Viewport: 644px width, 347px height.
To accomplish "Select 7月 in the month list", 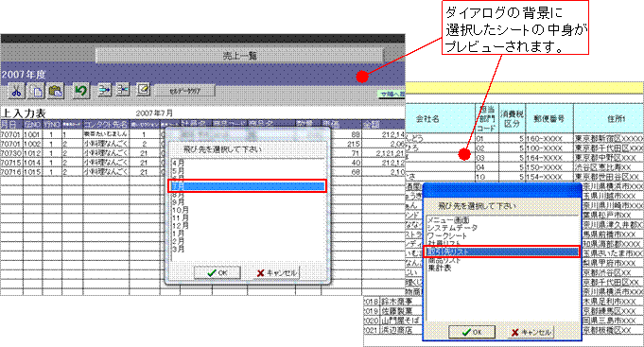I will click(x=247, y=186).
